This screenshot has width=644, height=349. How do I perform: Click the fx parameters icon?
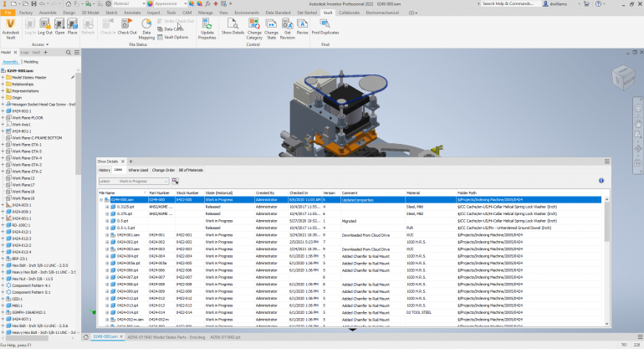click(x=207, y=3)
